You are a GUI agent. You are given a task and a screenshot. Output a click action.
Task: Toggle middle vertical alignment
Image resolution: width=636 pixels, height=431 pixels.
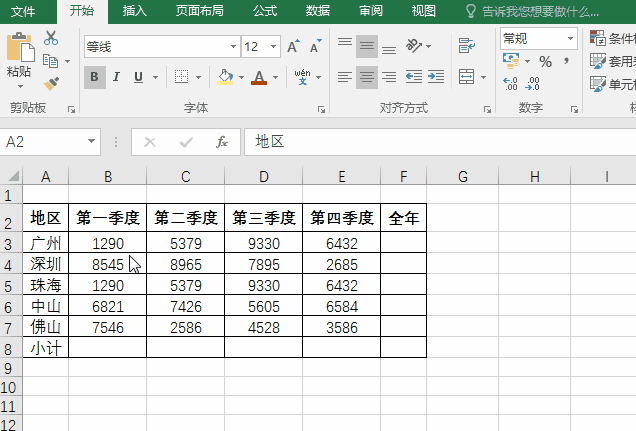click(367, 46)
